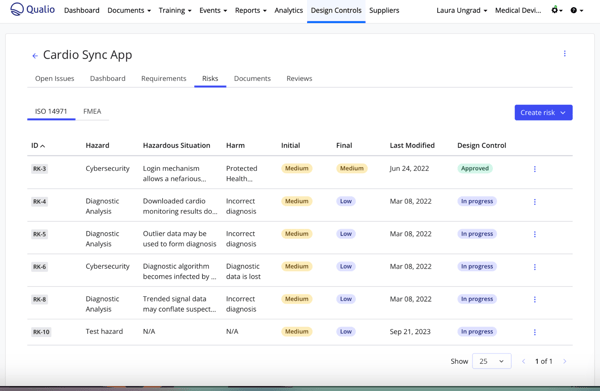The height and width of the screenshot is (391, 600).
Task: Open the help question mark menu
Action: 577,10
